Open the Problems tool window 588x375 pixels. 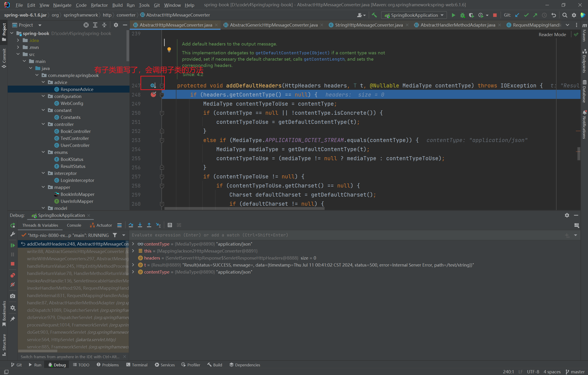[x=108, y=365]
